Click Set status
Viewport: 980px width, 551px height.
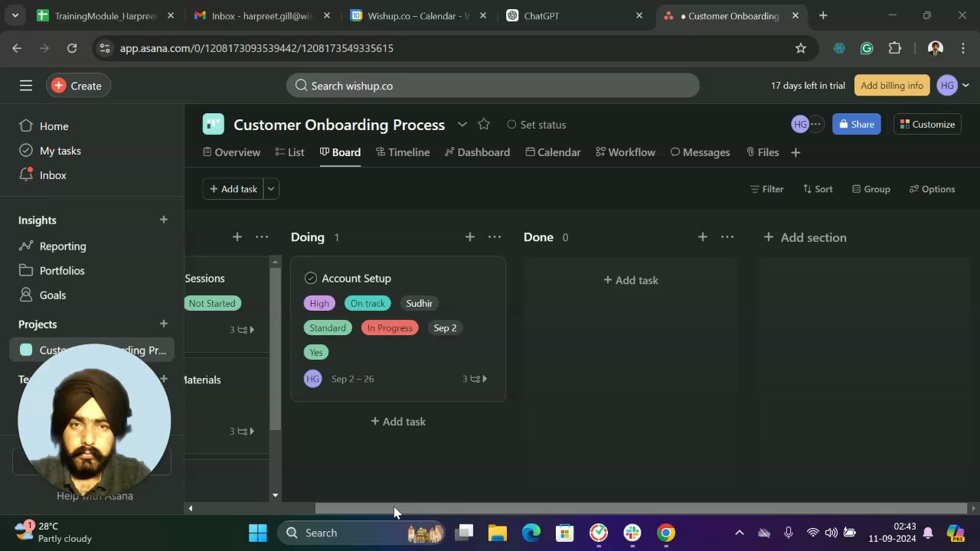click(537, 125)
